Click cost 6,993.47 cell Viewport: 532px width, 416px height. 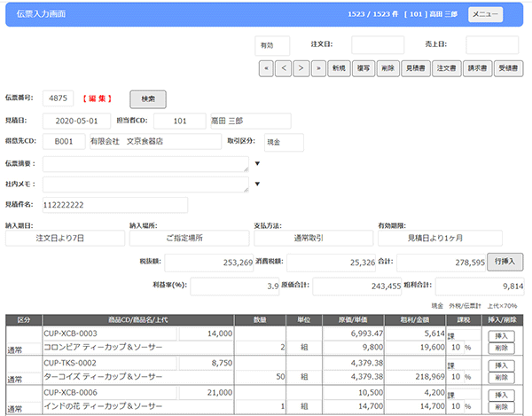pyautogui.click(x=353, y=334)
